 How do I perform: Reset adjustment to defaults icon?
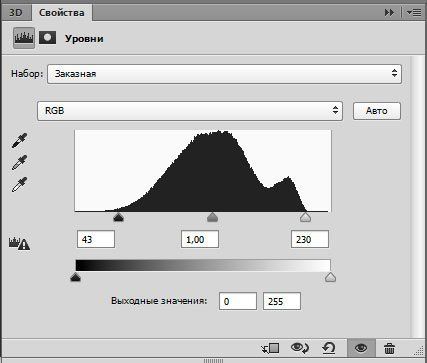coord(329,349)
